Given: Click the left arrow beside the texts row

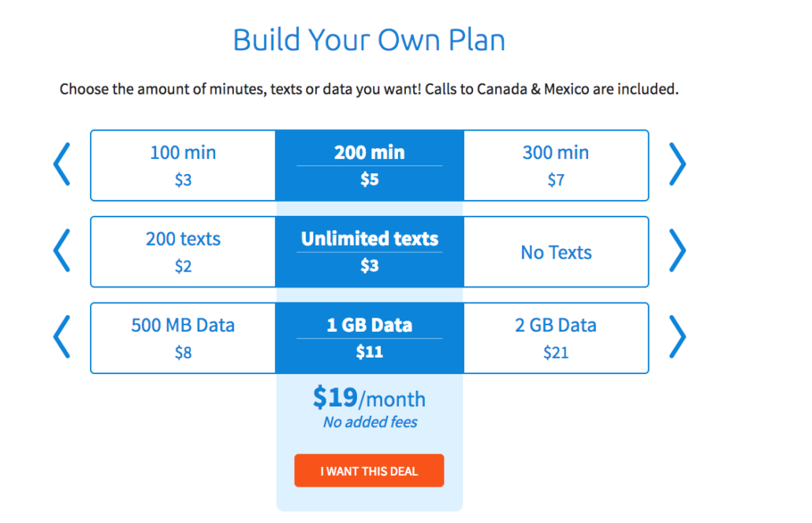Looking at the screenshot, I should (x=61, y=250).
